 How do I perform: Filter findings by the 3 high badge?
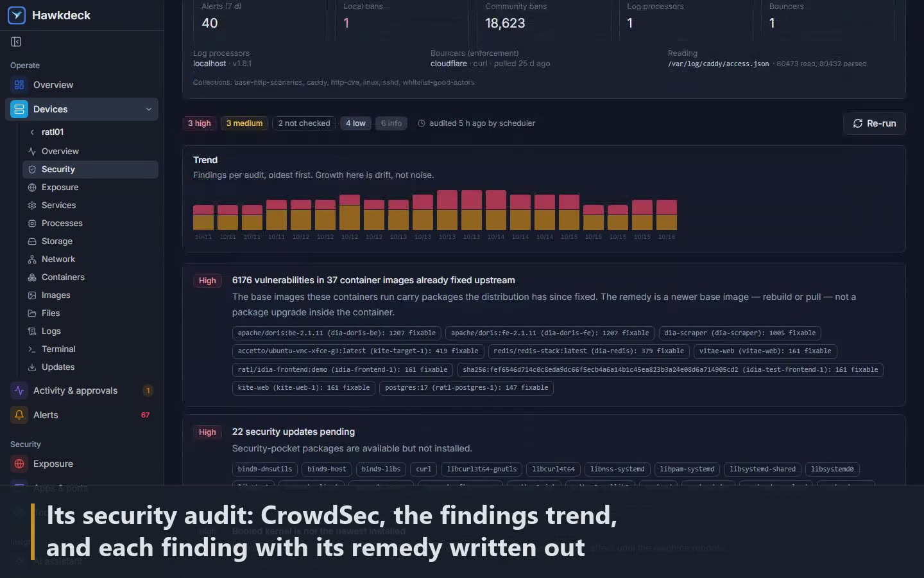tap(199, 123)
